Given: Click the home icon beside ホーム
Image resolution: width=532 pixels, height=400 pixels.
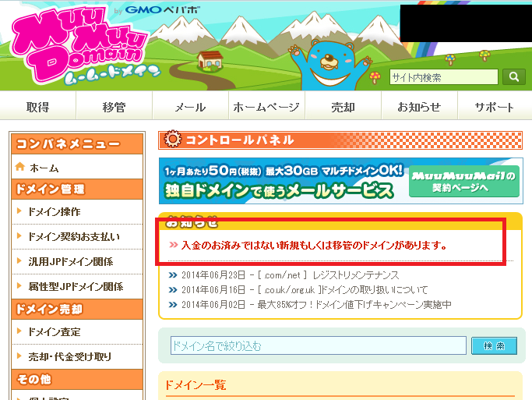Looking at the screenshot, I should point(20,167).
